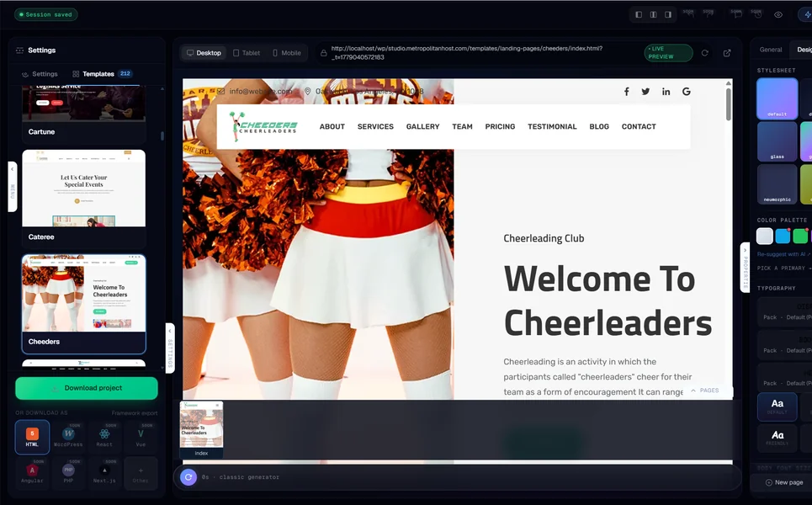
Task: Switch to Desktop preview mode
Action: coord(204,53)
